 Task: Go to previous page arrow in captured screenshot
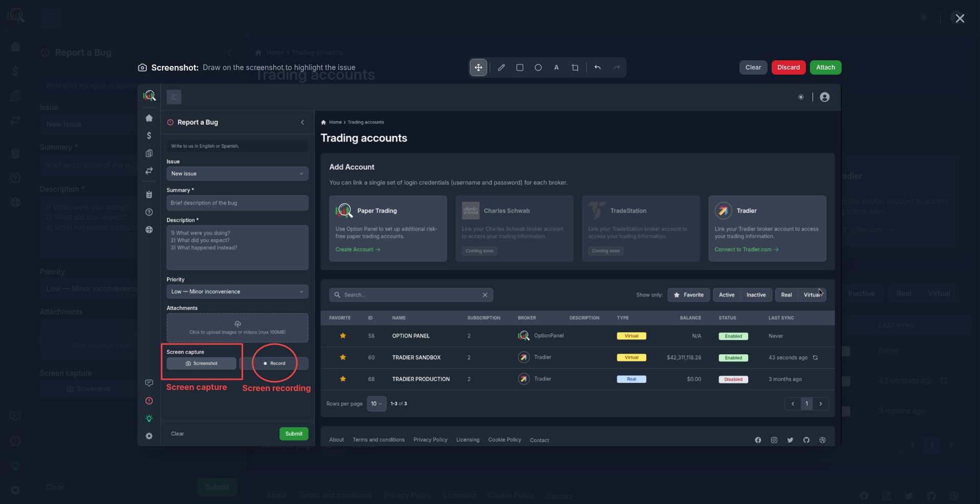tap(793, 404)
